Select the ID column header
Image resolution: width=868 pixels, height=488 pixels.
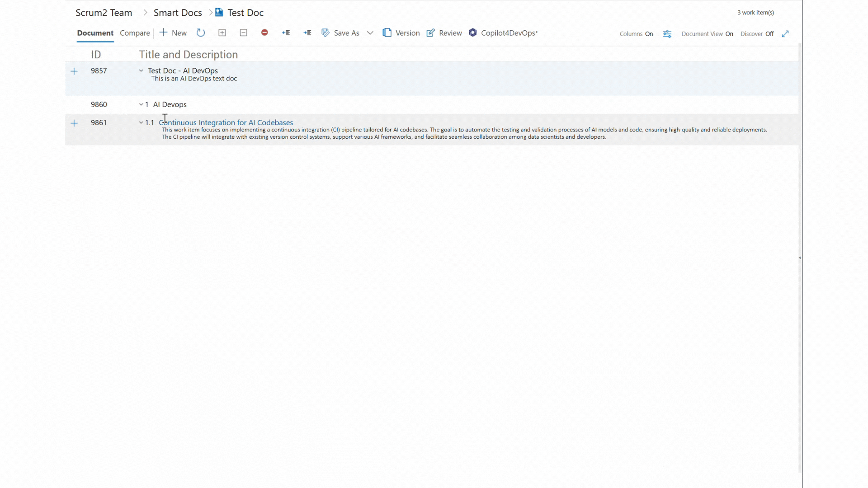point(96,55)
